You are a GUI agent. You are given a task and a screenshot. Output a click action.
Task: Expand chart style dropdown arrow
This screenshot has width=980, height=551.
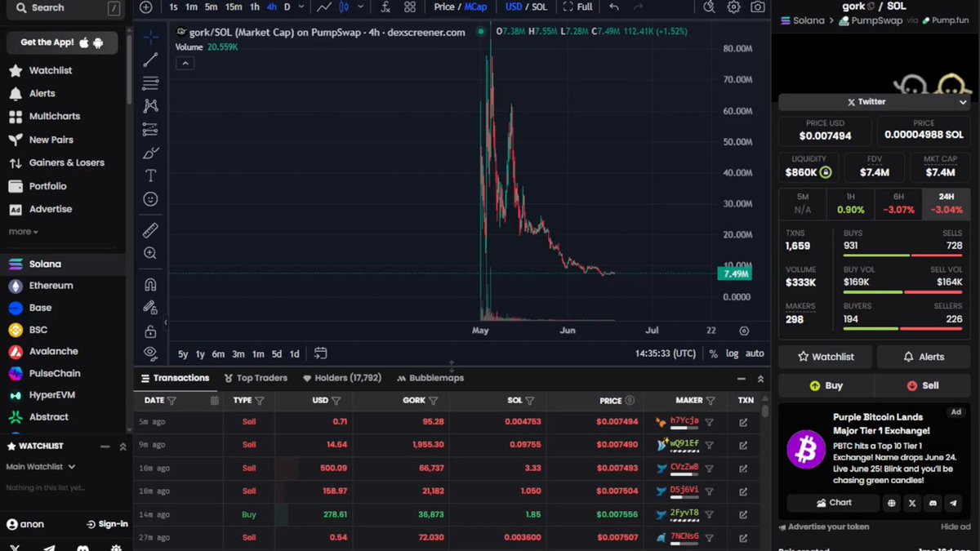[360, 7]
